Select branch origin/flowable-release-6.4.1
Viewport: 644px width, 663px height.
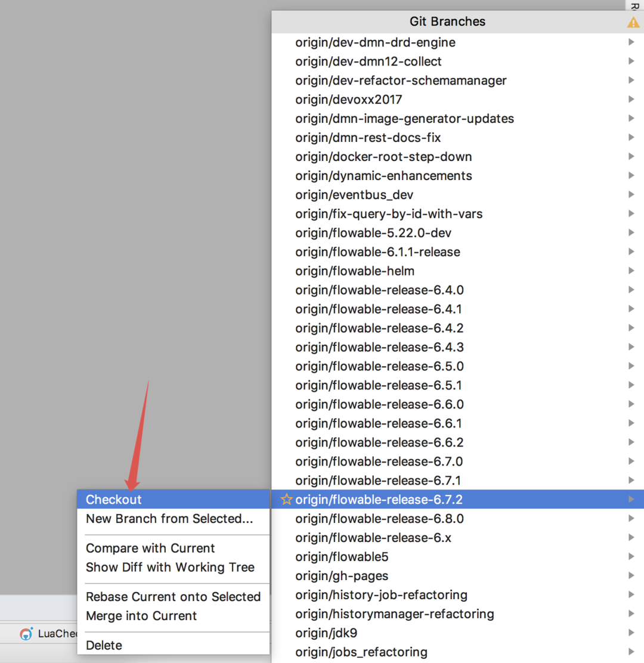pos(457,309)
